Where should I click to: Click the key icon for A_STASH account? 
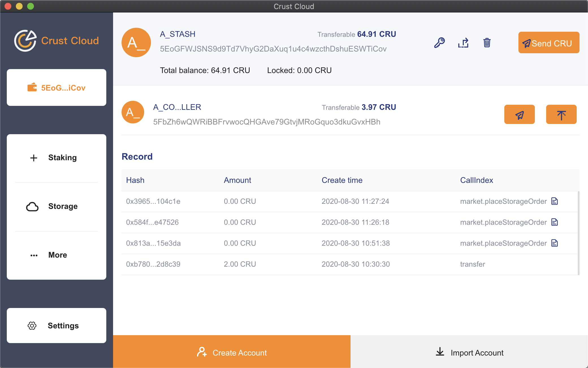(x=439, y=43)
